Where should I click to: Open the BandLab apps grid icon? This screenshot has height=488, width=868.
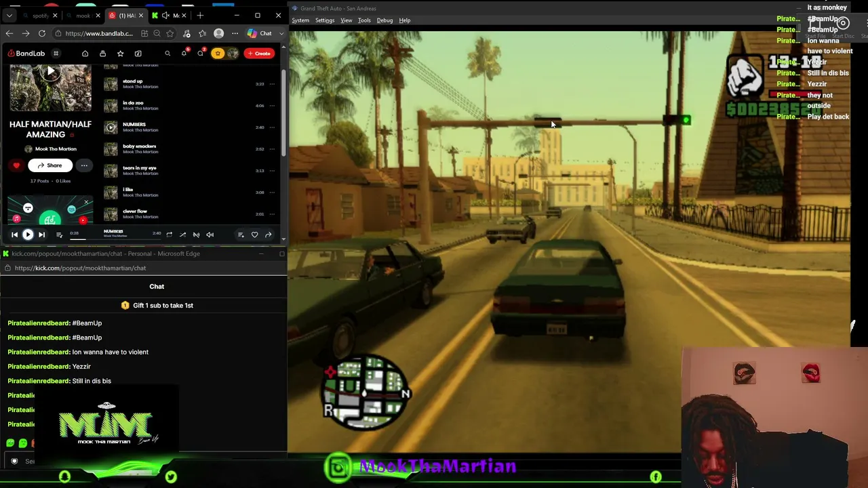56,54
